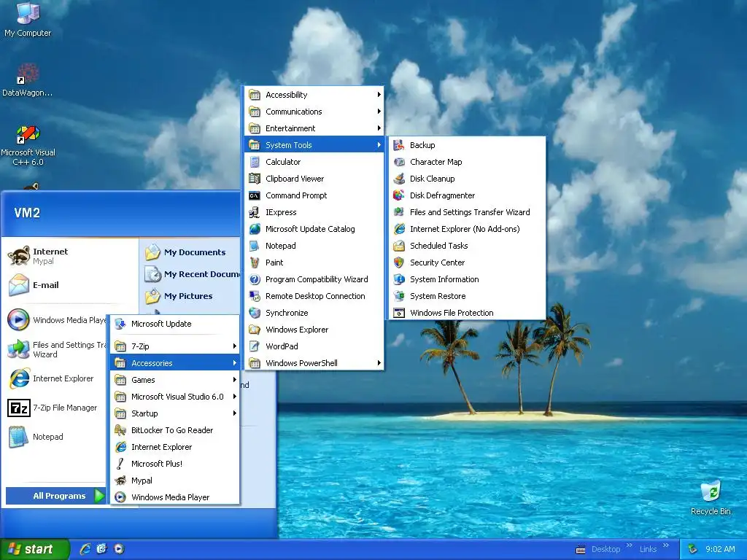Click the Security Center shield icon
Viewport: 747px width, 560px height.
(x=399, y=262)
